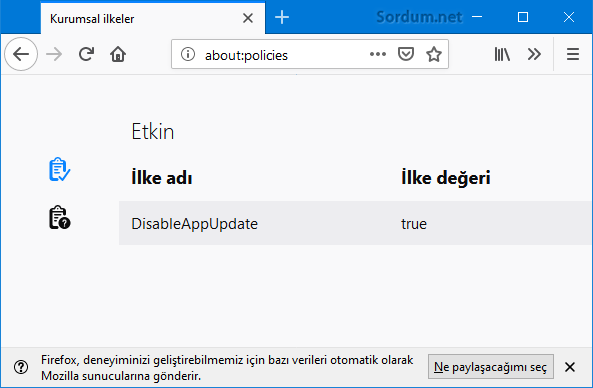Open page actions three-dot menu
The width and height of the screenshot is (593, 388).
[378, 54]
